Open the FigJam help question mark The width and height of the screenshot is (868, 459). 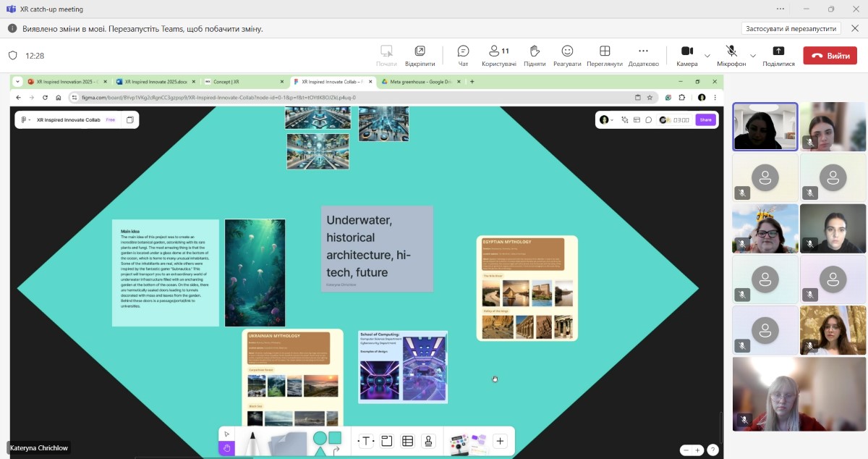(x=712, y=450)
